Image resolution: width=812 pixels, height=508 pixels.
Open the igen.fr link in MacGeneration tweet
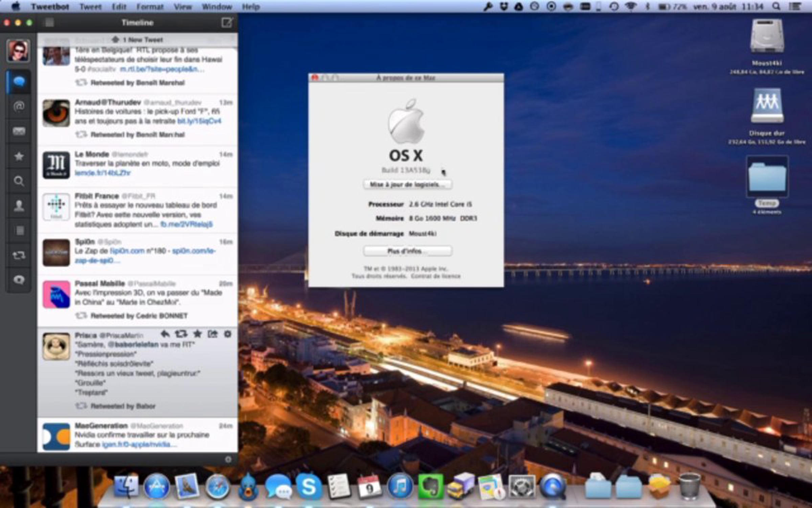139,444
